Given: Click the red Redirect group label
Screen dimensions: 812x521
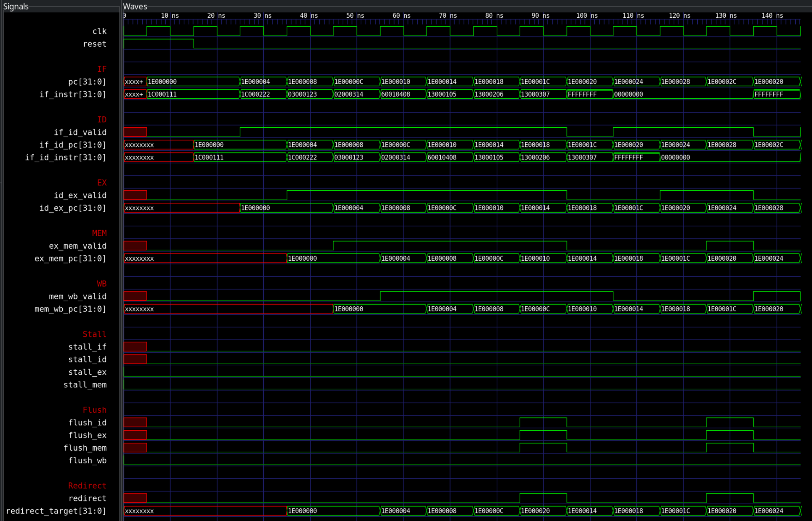Looking at the screenshot, I should pyautogui.click(x=87, y=486).
